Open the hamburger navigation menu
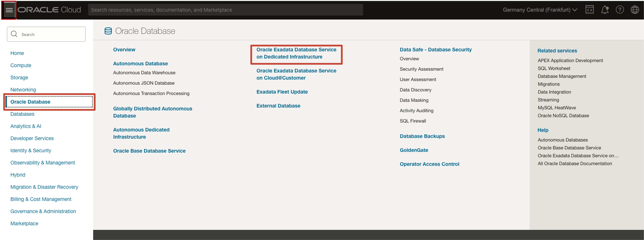The image size is (644, 240). coord(9,10)
